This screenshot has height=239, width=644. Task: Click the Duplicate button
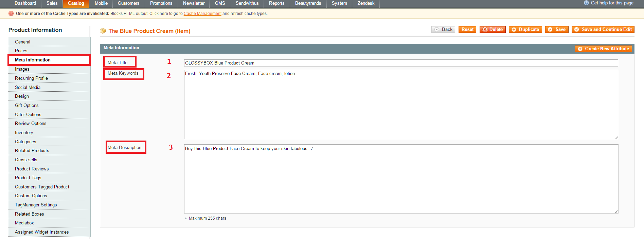pos(525,30)
